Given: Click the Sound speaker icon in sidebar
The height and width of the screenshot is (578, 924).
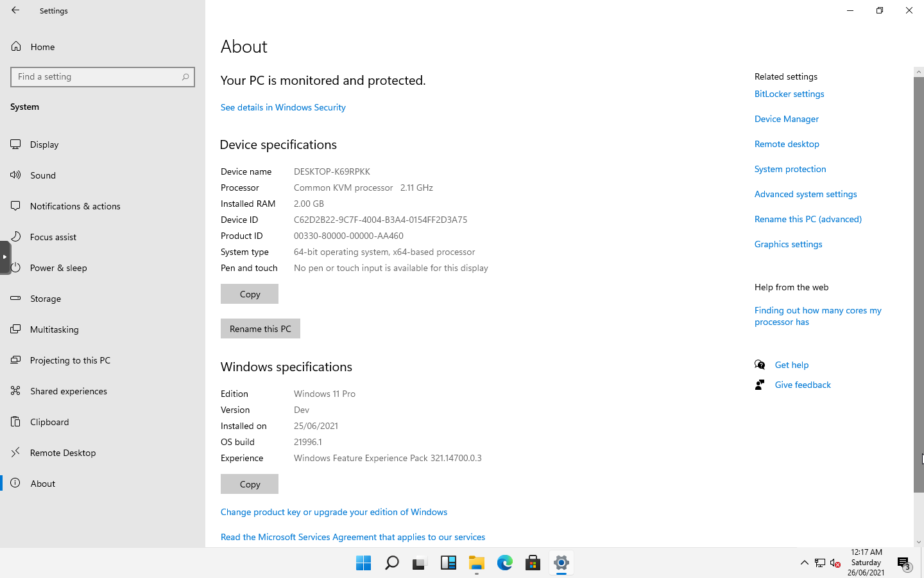Looking at the screenshot, I should [x=16, y=175].
